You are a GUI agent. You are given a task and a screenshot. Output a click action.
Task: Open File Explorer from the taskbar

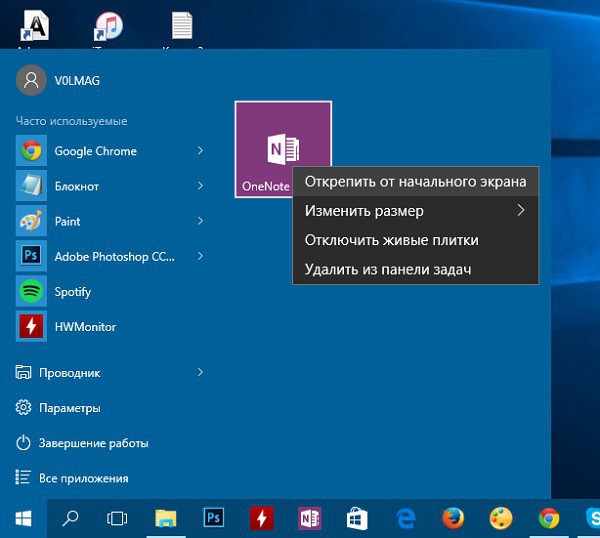coord(166,519)
